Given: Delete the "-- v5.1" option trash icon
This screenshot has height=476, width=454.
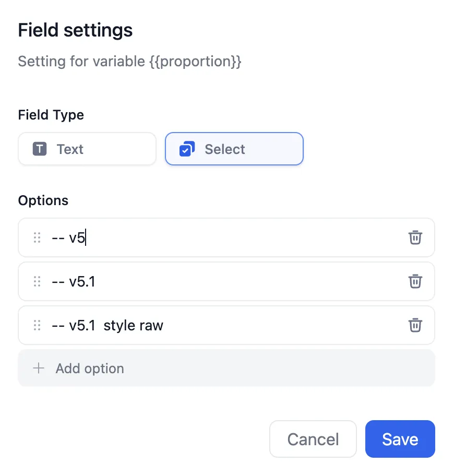Looking at the screenshot, I should [415, 281].
